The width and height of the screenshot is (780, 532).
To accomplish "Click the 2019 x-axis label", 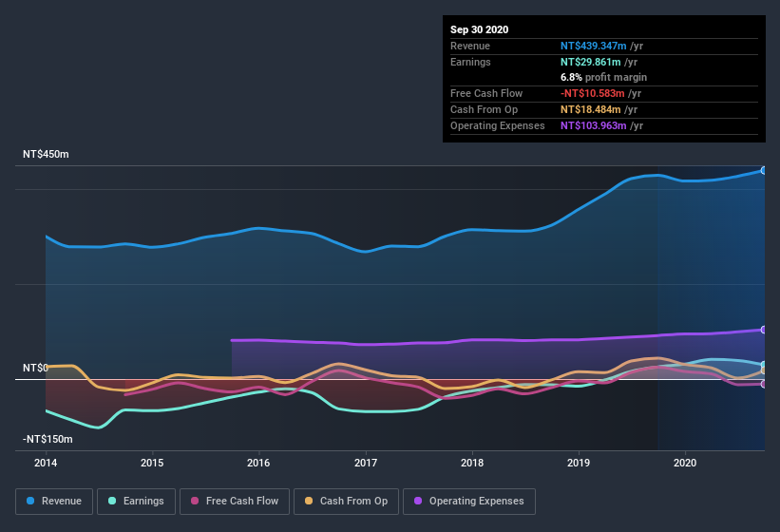I will (x=579, y=463).
